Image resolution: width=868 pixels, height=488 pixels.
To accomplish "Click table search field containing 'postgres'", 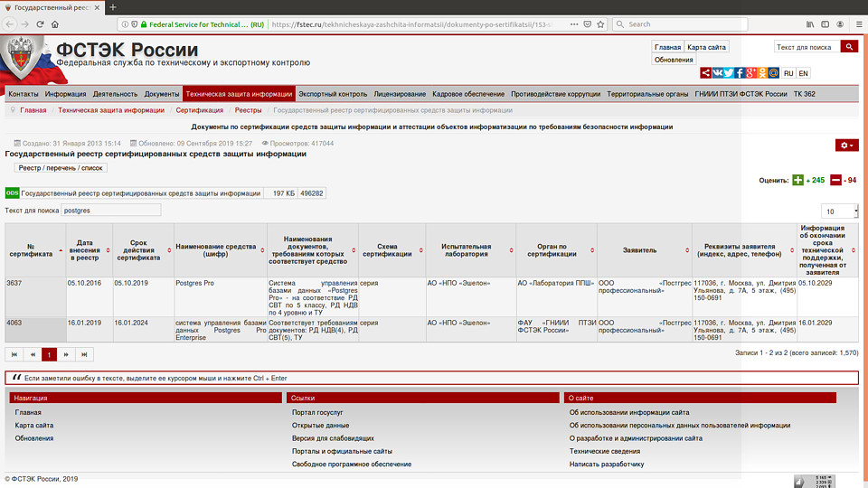I will [110, 211].
